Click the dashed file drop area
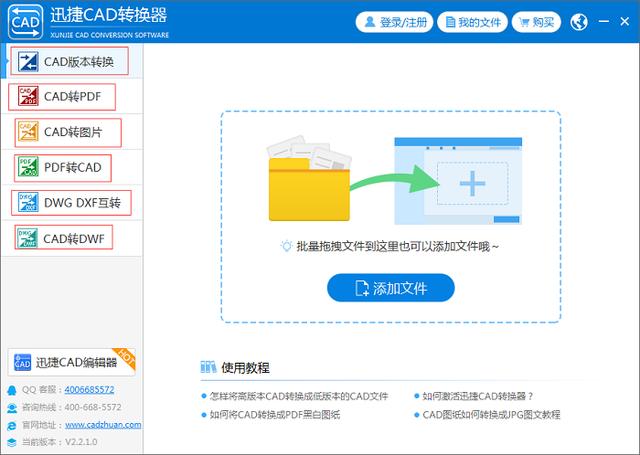 391,217
